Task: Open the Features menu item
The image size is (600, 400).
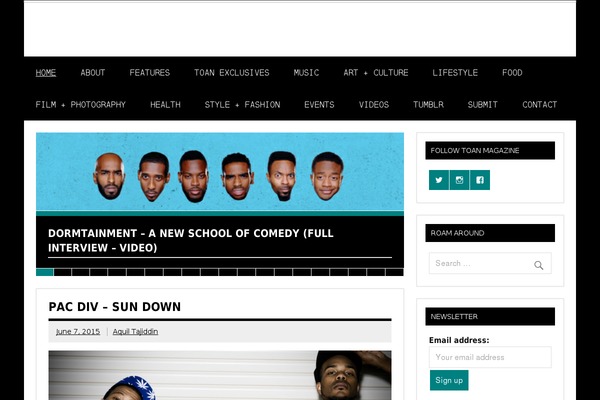Action: tap(150, 73)
